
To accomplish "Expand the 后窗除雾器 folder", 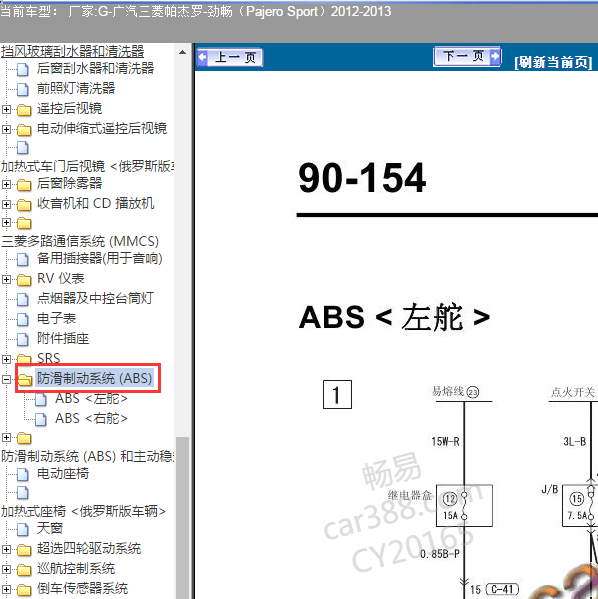I will pyautogui.click(x=6, y=185).
